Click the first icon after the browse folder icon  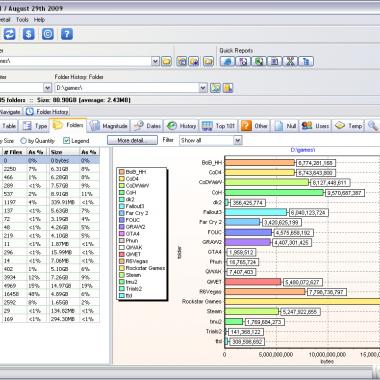click(x=182, y=61)
